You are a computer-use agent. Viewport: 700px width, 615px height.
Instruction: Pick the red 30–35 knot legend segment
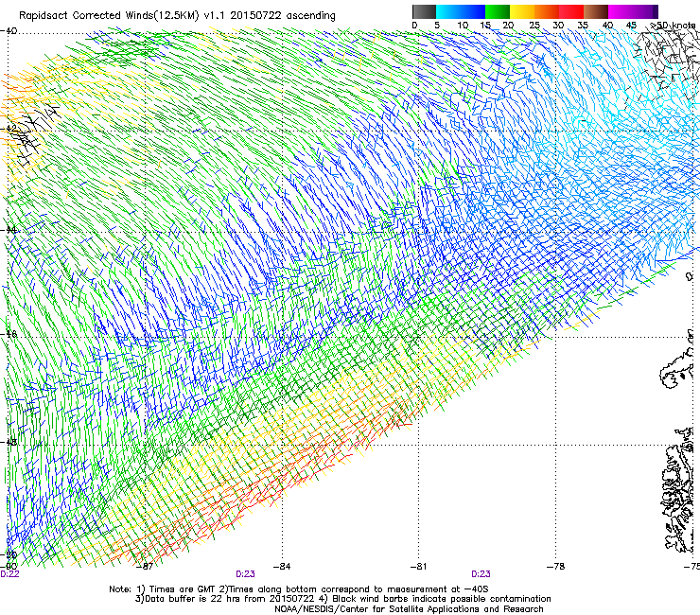tap(571, 11)
